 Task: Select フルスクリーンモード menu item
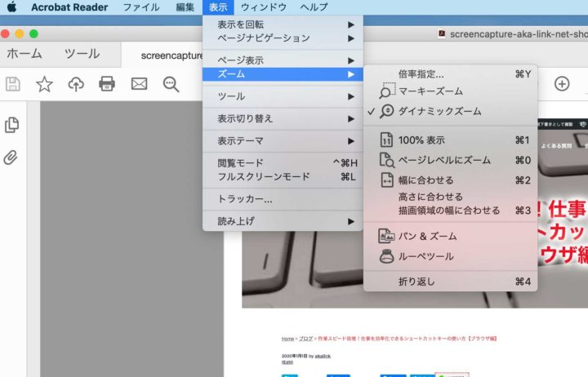283,176
